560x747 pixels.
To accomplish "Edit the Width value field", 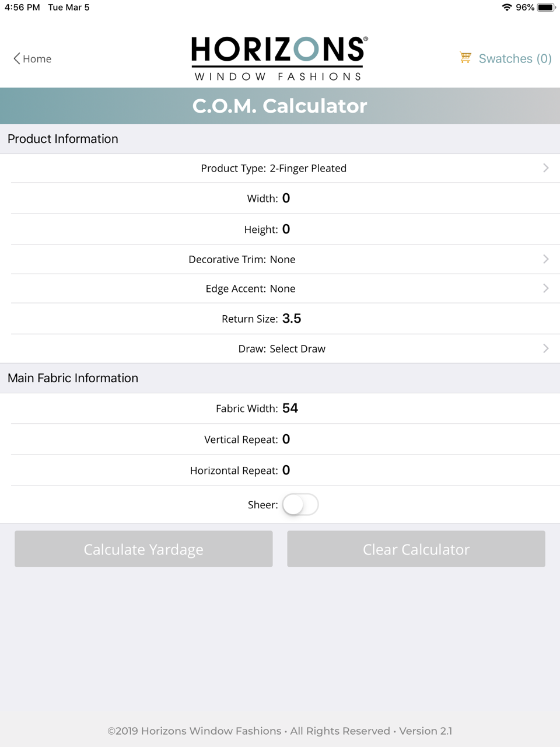I will coord(286,198).
